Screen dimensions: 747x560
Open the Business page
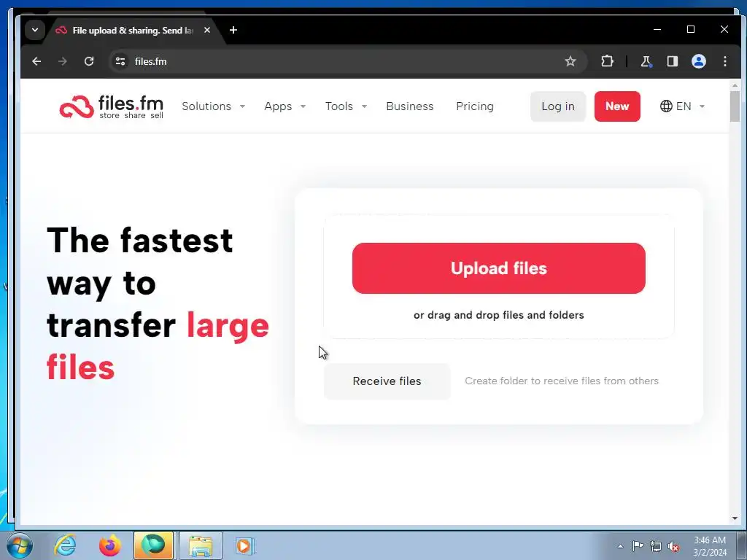(x=410, y=106)
